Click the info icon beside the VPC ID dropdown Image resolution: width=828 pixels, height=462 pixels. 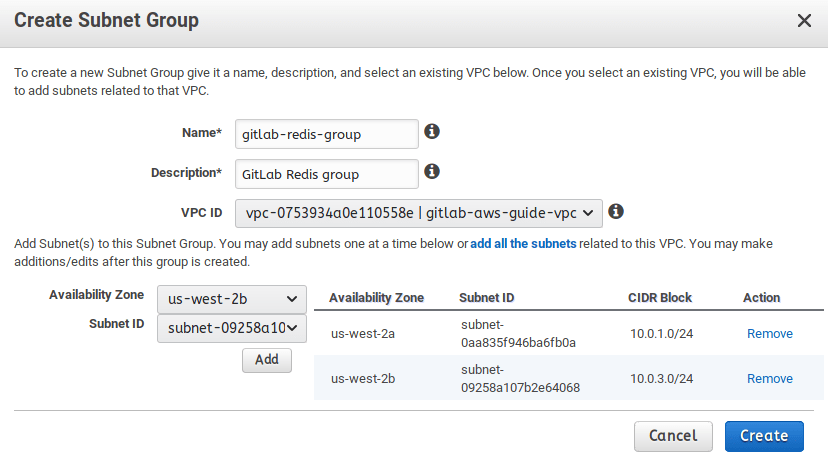pos(616,212)
